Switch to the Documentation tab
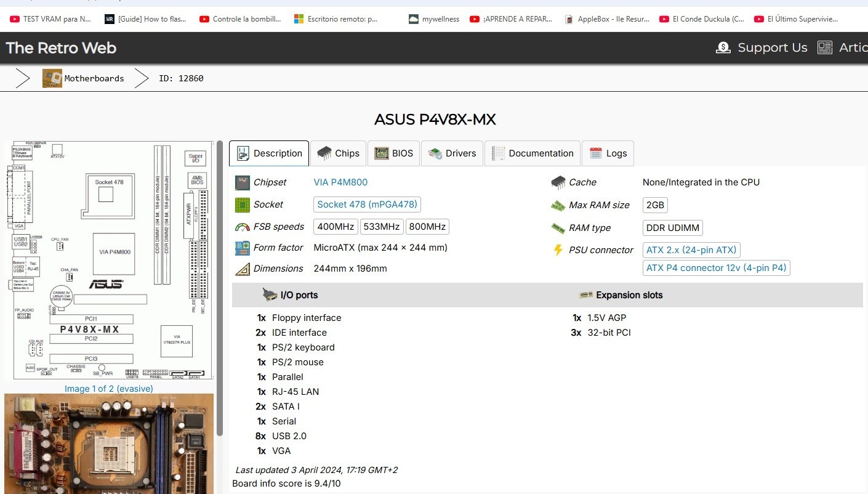 click(532, 153)
